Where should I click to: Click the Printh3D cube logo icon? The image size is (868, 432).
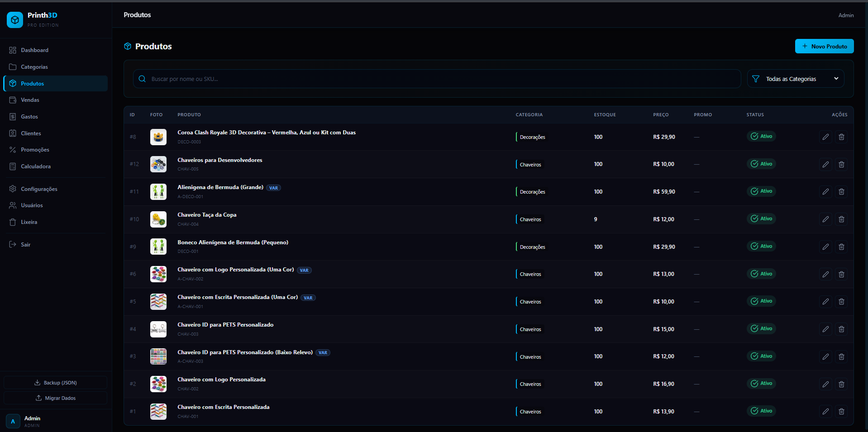[x=15, y=20]
